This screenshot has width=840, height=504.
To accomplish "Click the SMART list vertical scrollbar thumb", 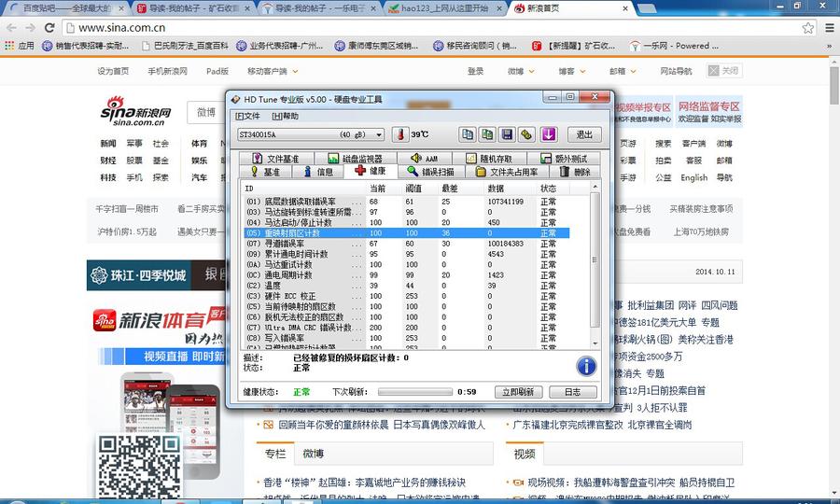I will pyautogui.click(x=595, y=259).
